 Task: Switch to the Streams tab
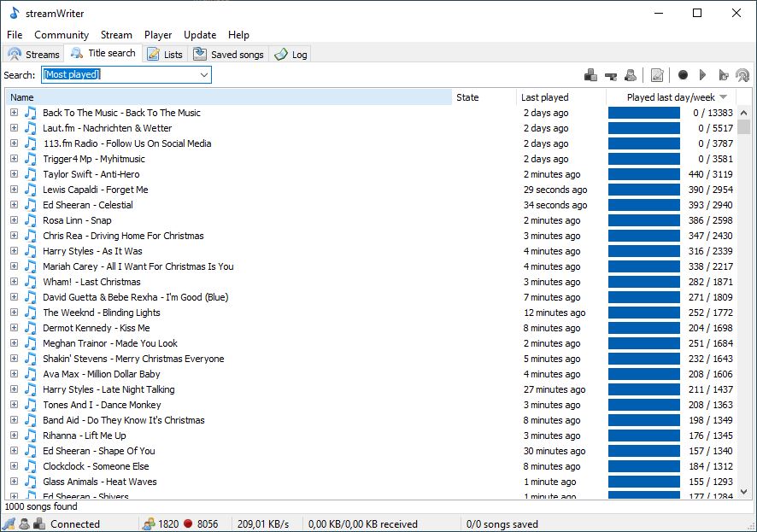pos(34,54)
